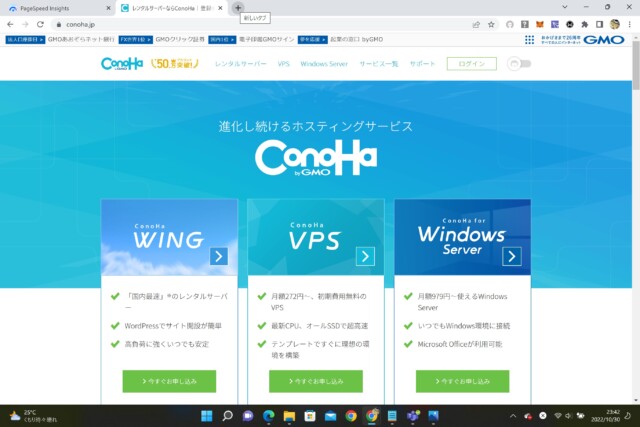Open File Explorer from taskbar
Screen dimensions: 640x427
point(289,416)
